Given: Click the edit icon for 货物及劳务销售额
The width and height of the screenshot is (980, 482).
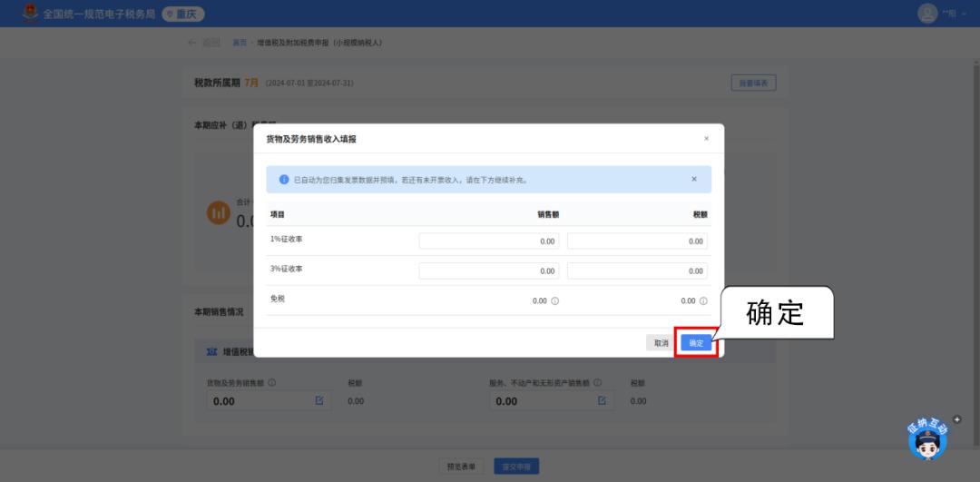Looking at the screenshot, I should (x=319, y=400).
